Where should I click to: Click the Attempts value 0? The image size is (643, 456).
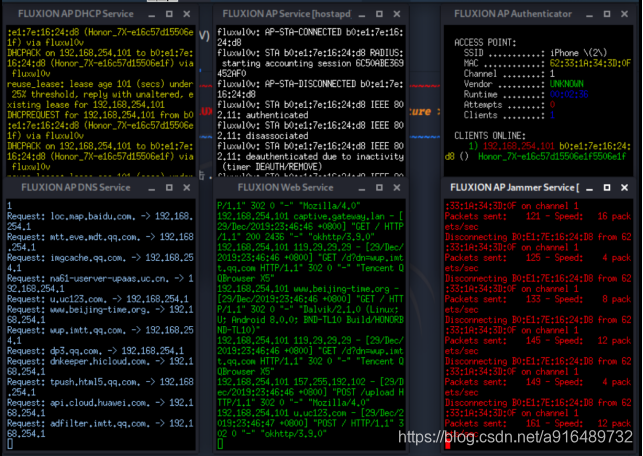tap(552, 105)
